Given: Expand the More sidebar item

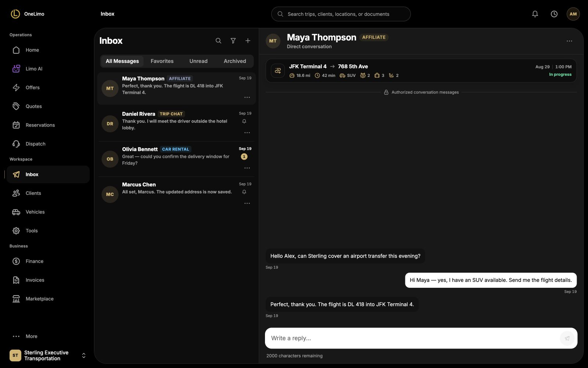Looking at the screenshot, I should (48, 336).
